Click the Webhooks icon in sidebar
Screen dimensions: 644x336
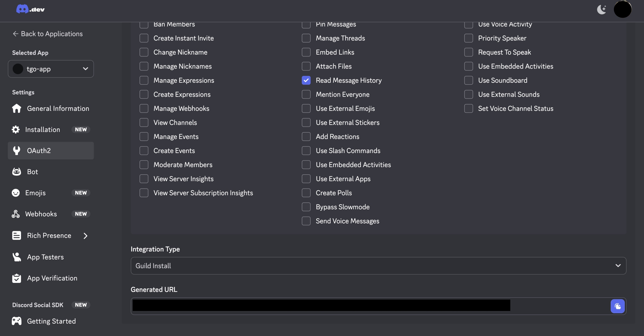click(16, 214)
